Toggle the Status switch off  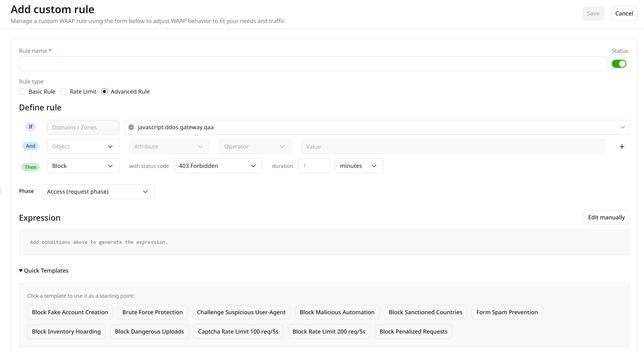coord(619,64)
